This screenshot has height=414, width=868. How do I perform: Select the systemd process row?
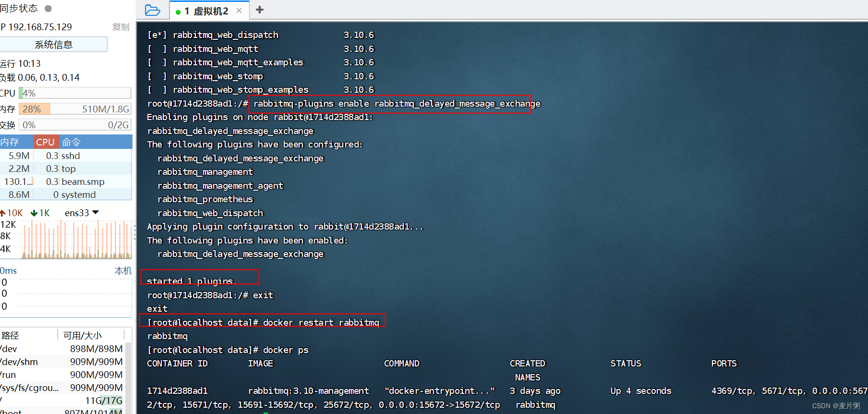tap(66, 195)
